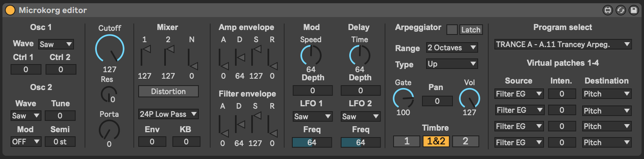The height and width of the screenshot is (159, 644).
Task: Click the Delay Time knob
Action: click(x=359, y=55)
